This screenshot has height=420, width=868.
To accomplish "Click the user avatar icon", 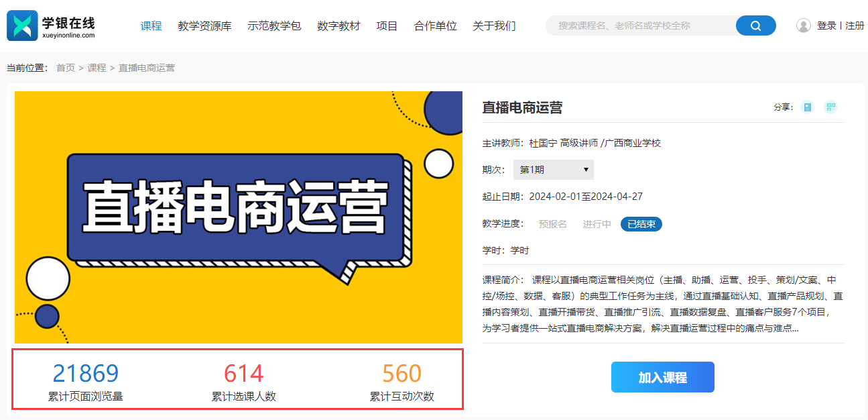I will tap(803, 25).
